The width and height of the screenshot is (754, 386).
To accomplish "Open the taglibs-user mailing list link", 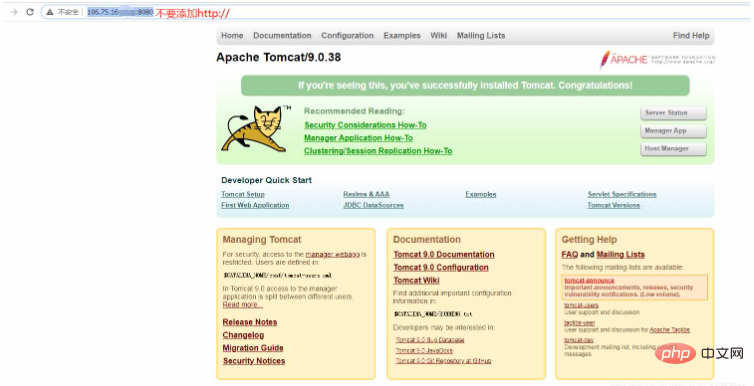I will (579, 323).
